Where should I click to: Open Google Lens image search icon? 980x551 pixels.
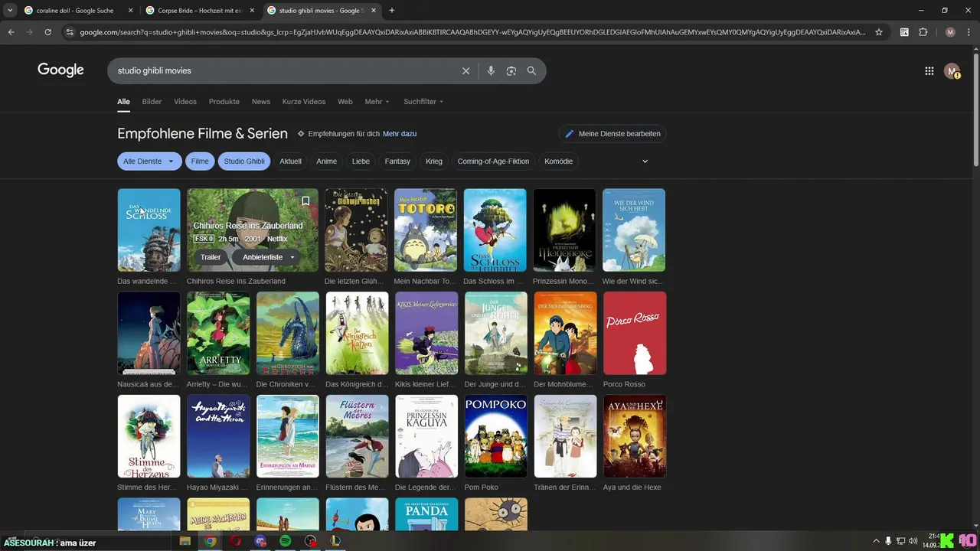point(511,70)
